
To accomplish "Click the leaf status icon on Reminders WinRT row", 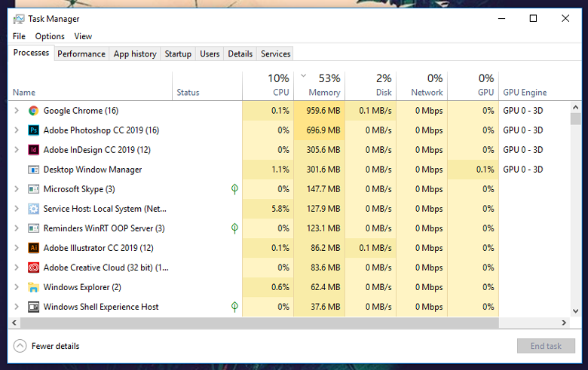I will coord(234,228).
